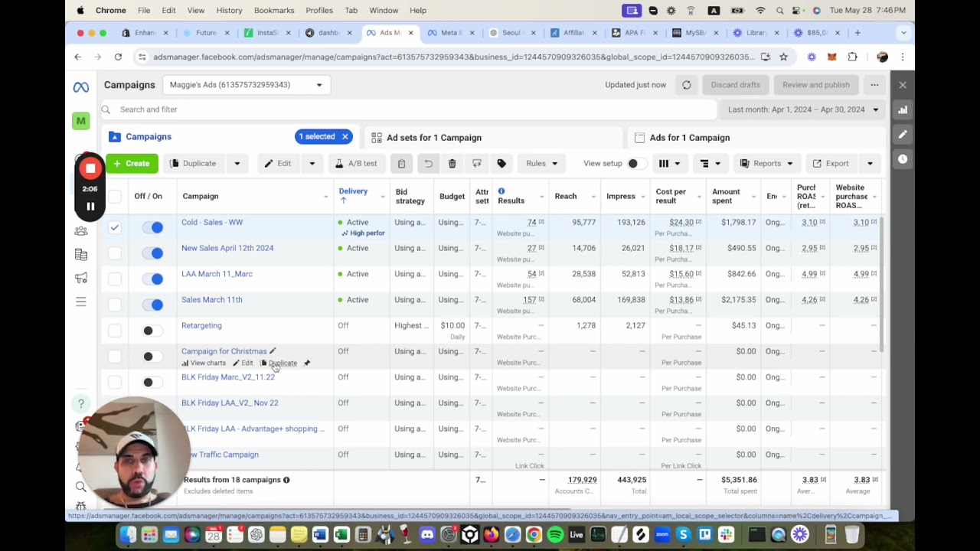
Task: Open All tools hamburger menu in sidebar
Action: tap(80, 302)
